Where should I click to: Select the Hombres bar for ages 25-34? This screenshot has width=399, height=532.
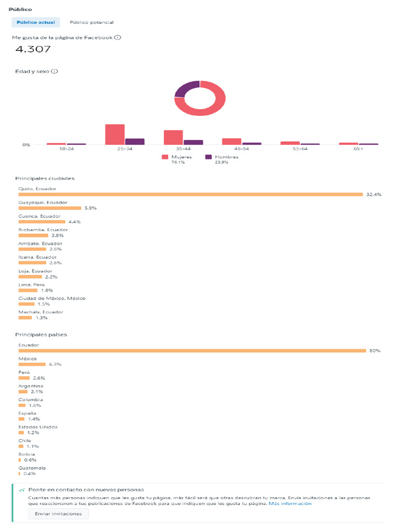point(135,142)
